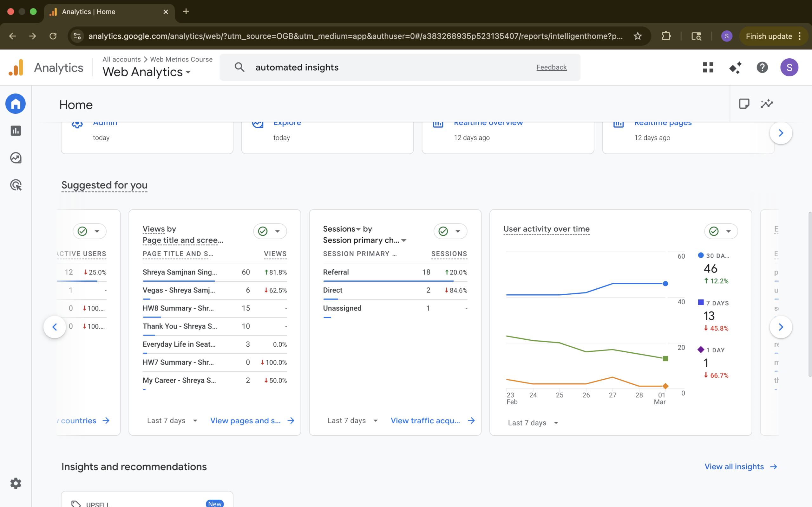Toggle green check on Views by card
This screenshot has width=812, height=507.
tap(263, 231)
